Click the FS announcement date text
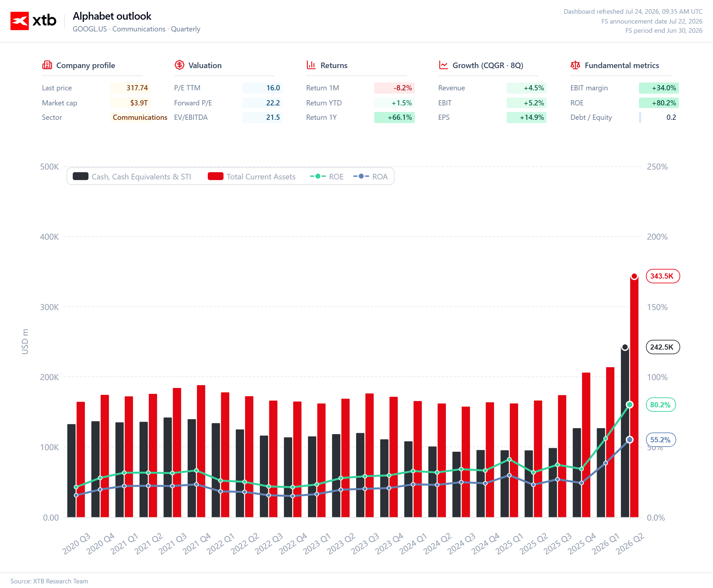 [x=652, y=21]
